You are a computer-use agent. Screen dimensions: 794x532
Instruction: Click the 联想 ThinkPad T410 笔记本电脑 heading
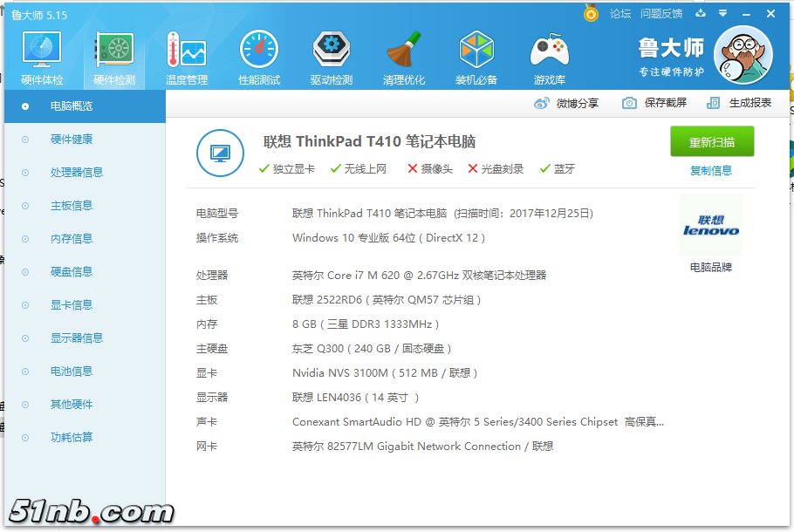[x=369, y=142]
